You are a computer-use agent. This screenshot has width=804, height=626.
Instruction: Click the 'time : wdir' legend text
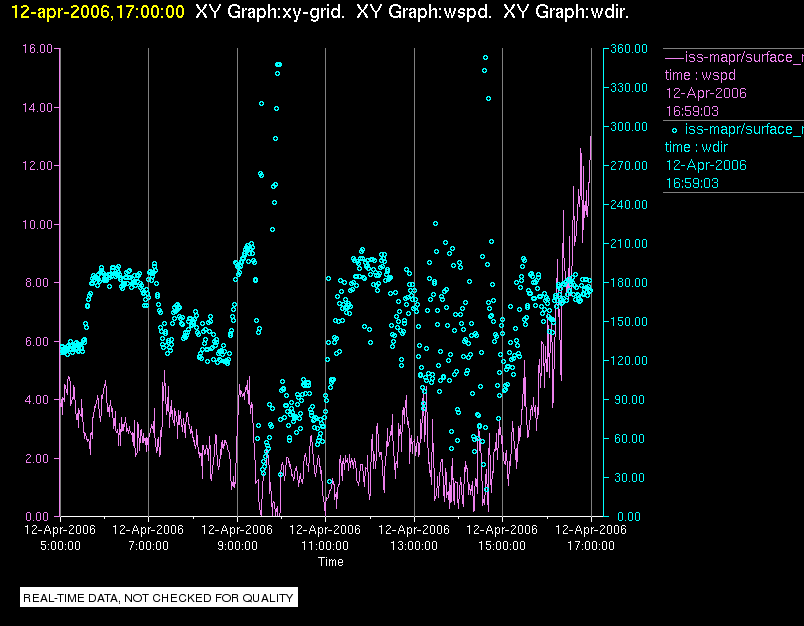699,147
